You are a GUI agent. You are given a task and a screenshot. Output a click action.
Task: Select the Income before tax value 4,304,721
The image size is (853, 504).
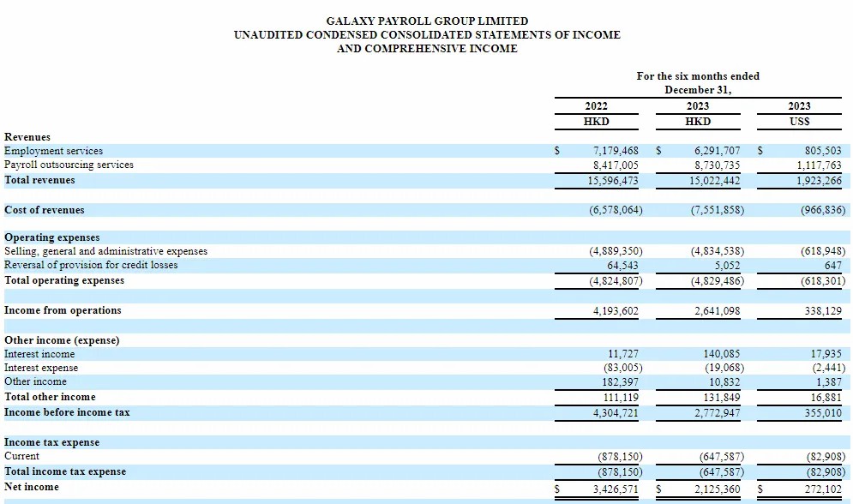coord(616,413)
